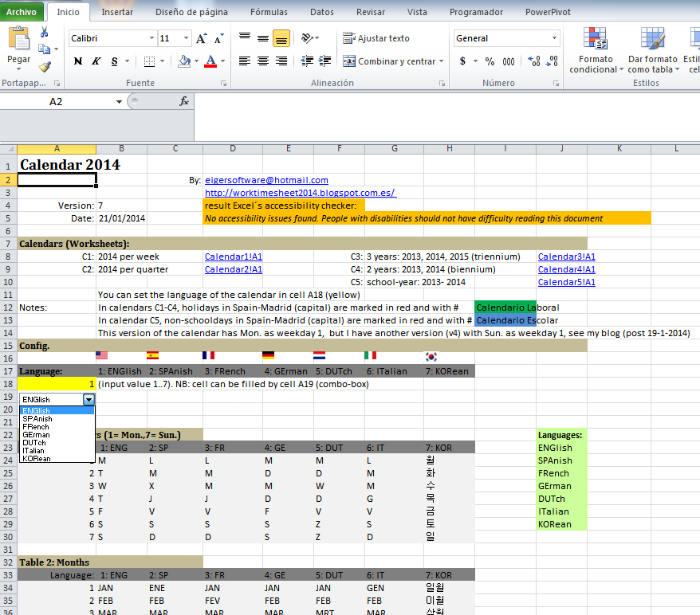
Task: Click the increase decimals icon
Action: pyautogui.click(x=533, y=61)
